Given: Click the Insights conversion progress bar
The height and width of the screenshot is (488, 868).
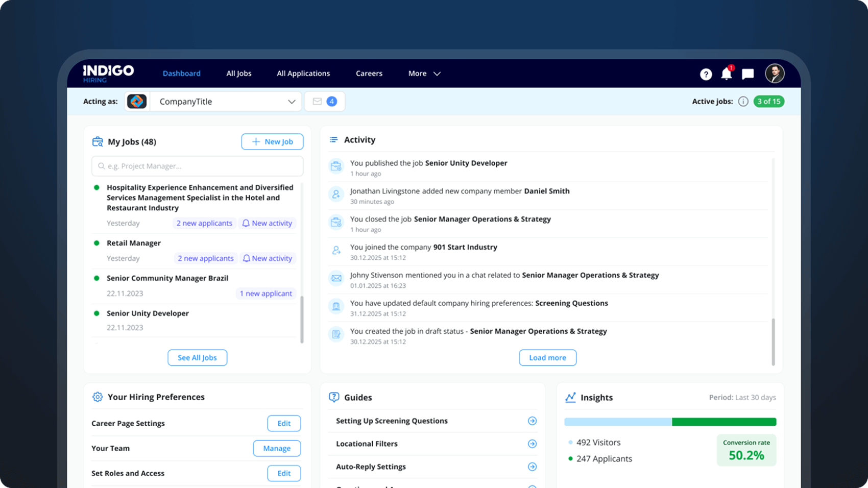Looking at the screenshot, I should coord(670,422).
